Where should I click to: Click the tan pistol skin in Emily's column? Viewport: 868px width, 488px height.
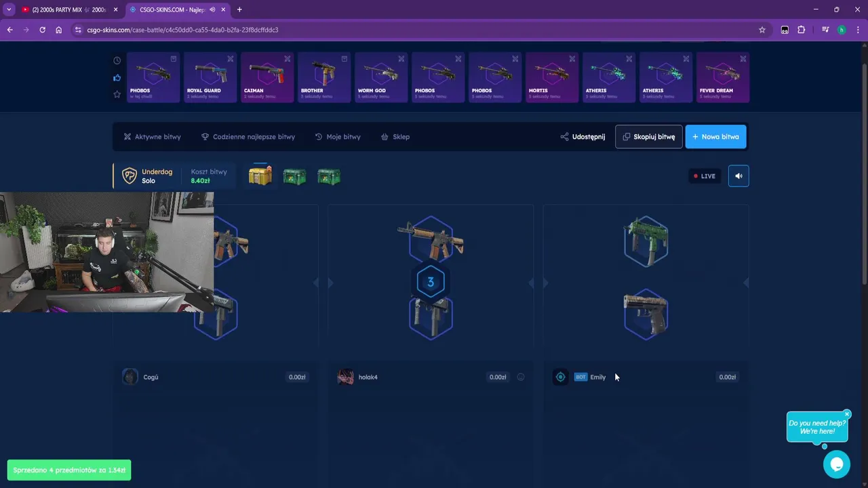click(646, 314)
